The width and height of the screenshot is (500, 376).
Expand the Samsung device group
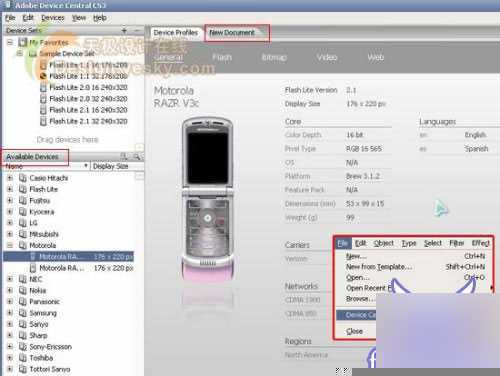pyautogui.click(x=10, y=313)
